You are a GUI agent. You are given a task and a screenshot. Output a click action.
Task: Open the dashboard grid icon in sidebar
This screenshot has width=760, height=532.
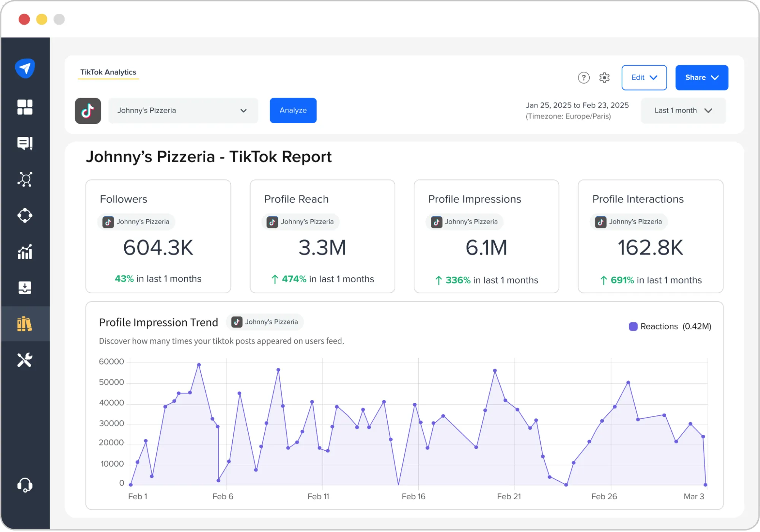click(25, 108)
